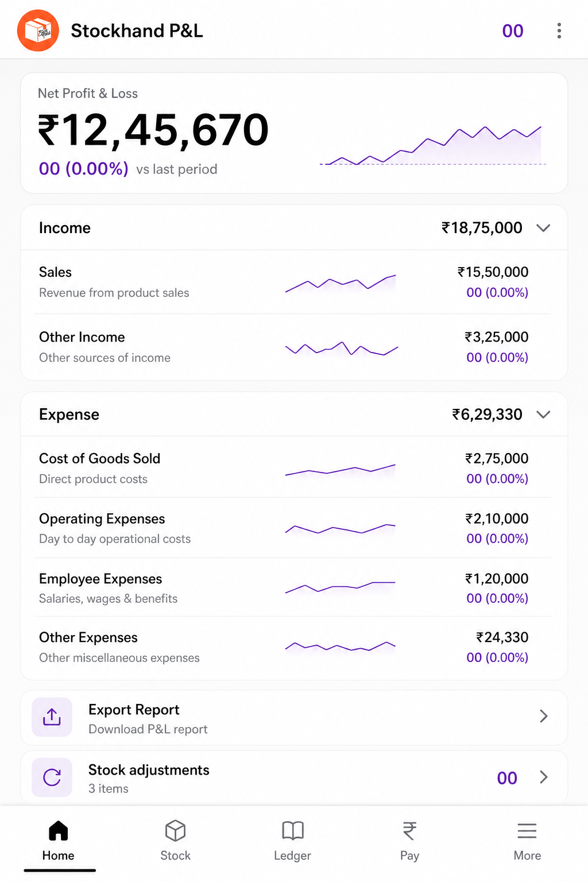This screenshot has height=882, width=588.
Task: Tap the Stock adjustments 00 badge
Action: pos(507,778)
